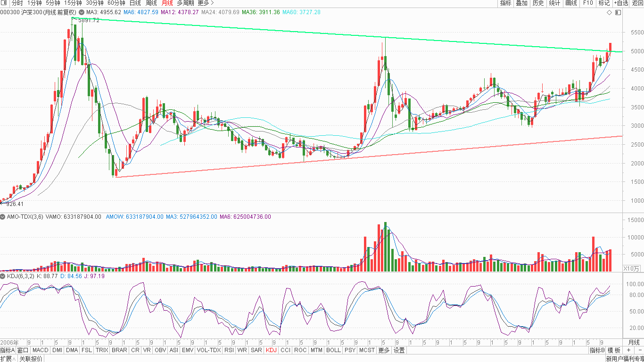Open 更多 indicators in bottom bar
The height and width of the screenshot is (362, 644).
384,350
